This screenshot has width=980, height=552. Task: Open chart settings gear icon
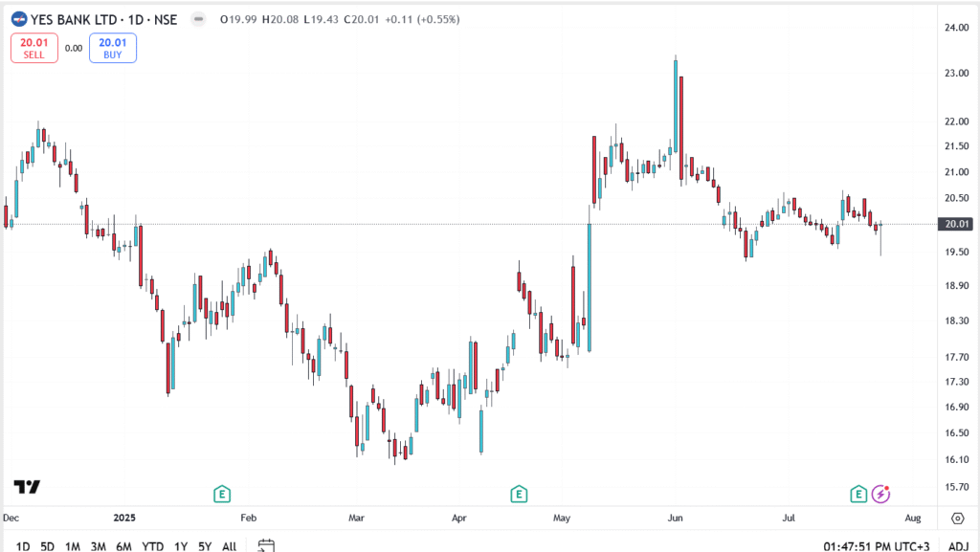957,518
